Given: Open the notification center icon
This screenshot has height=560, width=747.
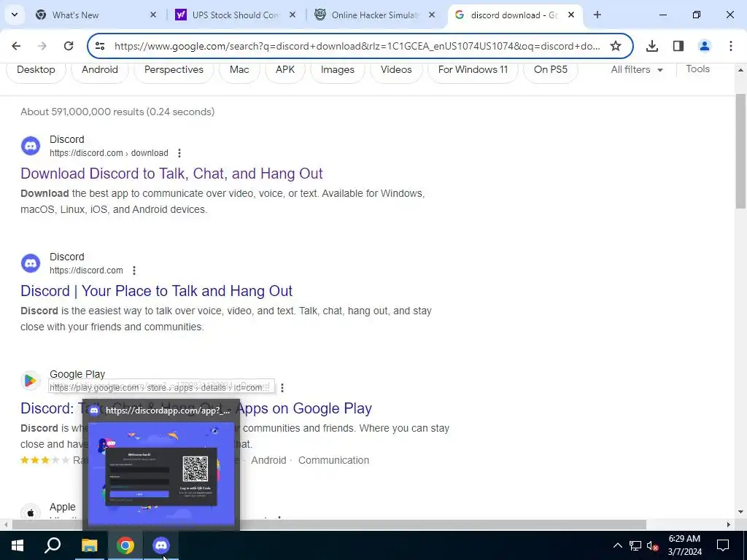Looking at the screenshot, I should [x=723, y=545].
